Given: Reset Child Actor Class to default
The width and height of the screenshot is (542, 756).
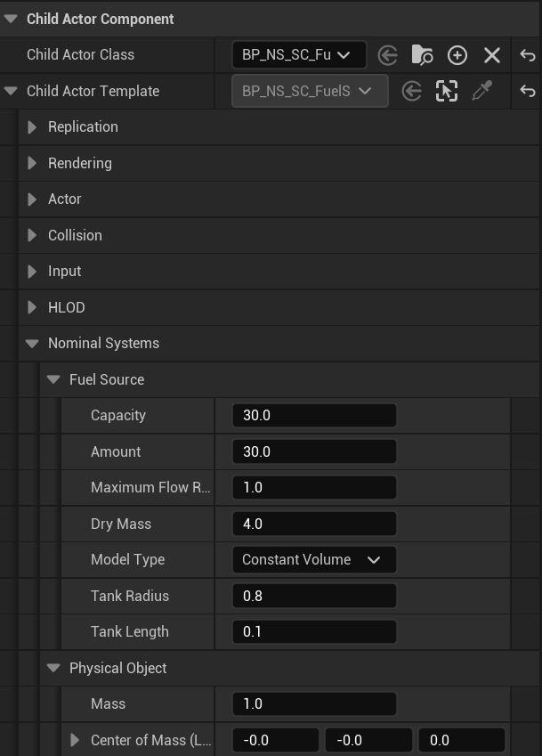Looking at the screenshot, I should click(528, 55).
